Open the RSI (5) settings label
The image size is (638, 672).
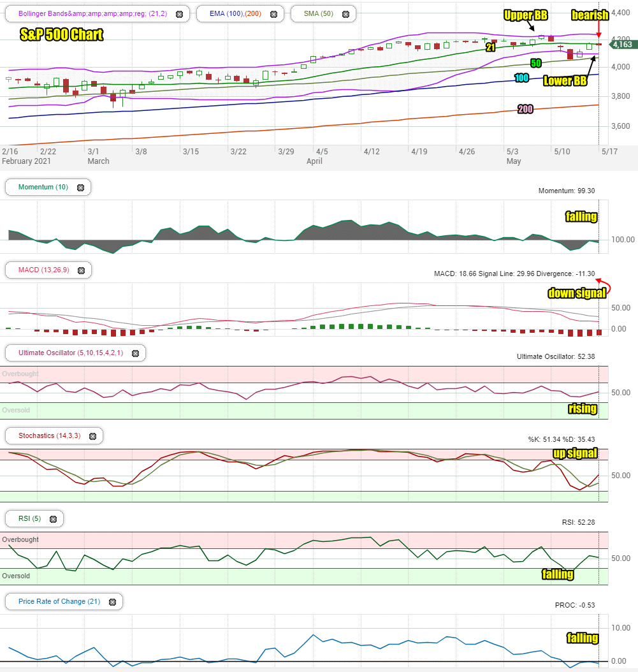click(x=29, y=518)
